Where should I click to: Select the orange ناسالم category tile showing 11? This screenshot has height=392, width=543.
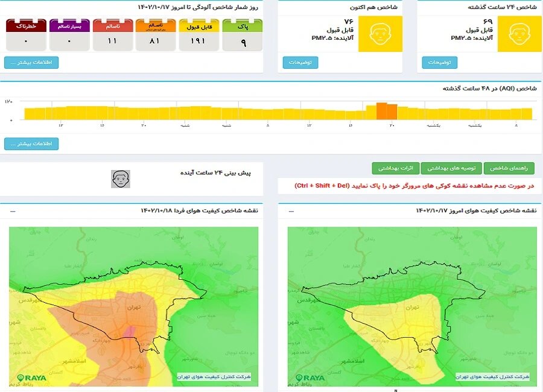(x=112, y=34)
